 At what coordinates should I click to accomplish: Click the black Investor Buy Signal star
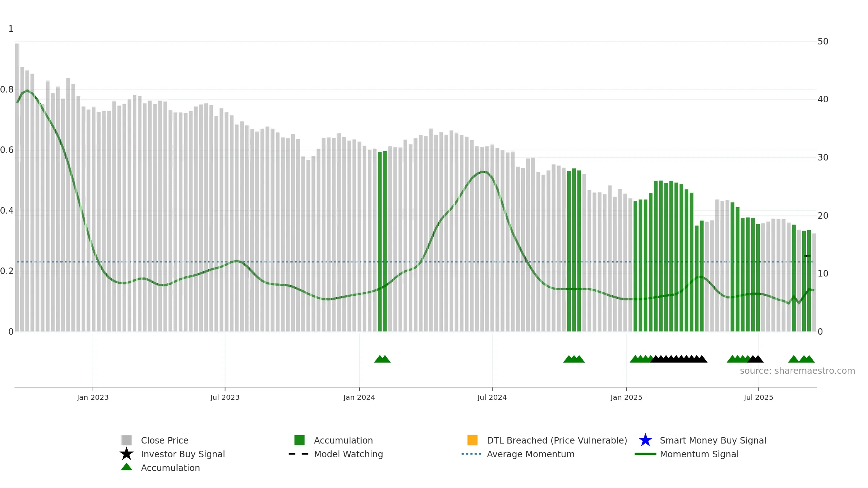click(126, 454)
